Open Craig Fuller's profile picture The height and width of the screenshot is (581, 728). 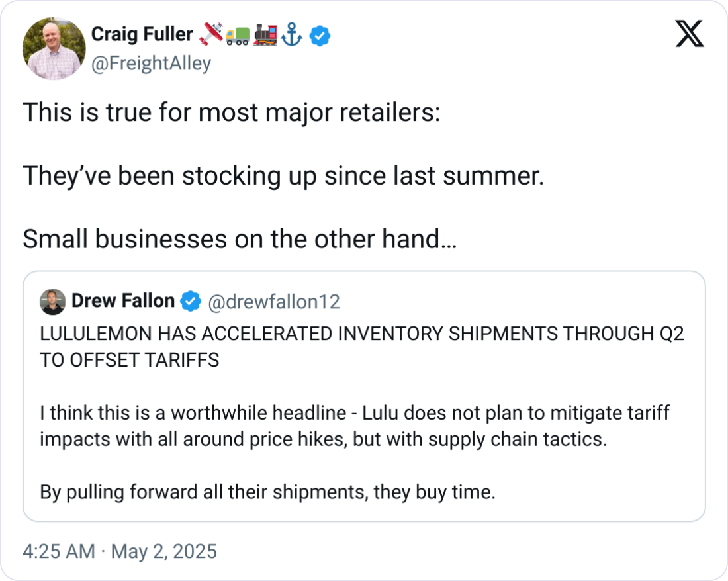pos(54,48)
